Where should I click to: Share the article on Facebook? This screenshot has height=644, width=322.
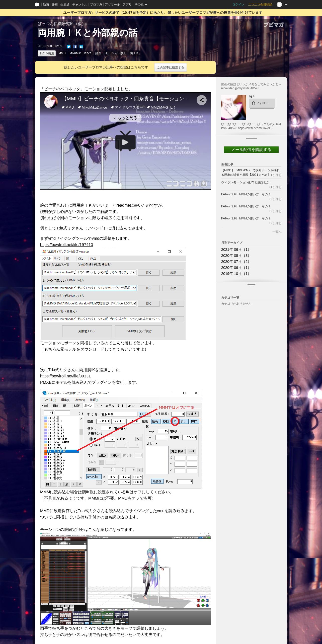pyautogui.click(x=75, y=47)
